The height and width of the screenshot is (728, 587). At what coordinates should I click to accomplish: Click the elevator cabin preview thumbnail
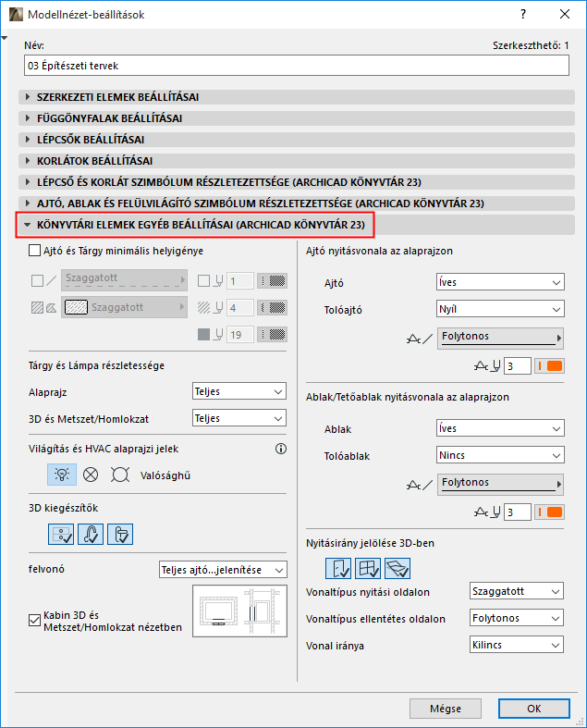point(240,611)
